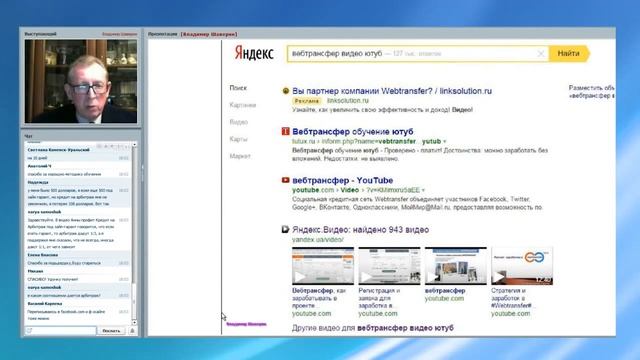Open the 'вебтрансфер - YouTube' result
This screenshot has height=360, width=640.
(x=342, y=180)
